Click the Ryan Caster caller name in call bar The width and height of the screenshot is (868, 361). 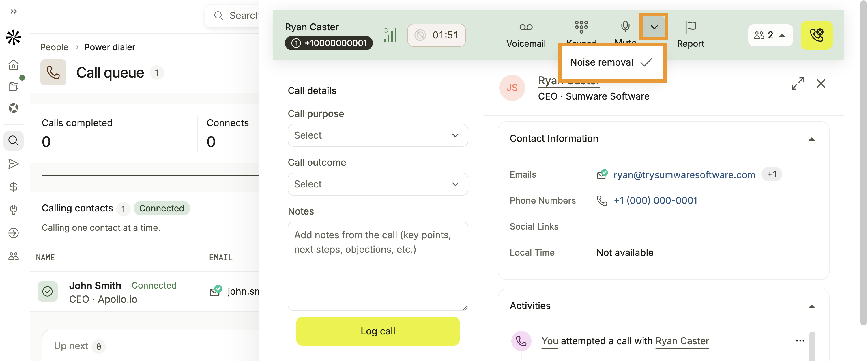pyautogui.click(x=312, y=27)
